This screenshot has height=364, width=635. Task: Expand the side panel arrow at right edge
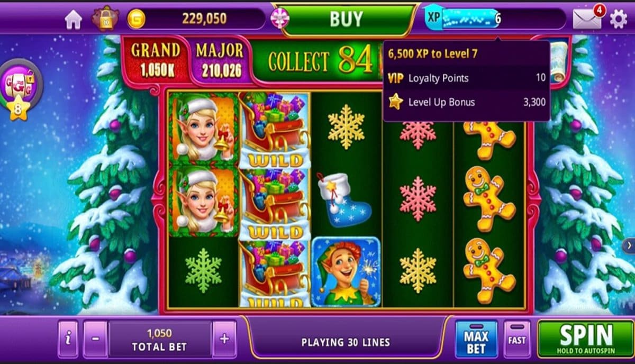[x=629, y=245]
